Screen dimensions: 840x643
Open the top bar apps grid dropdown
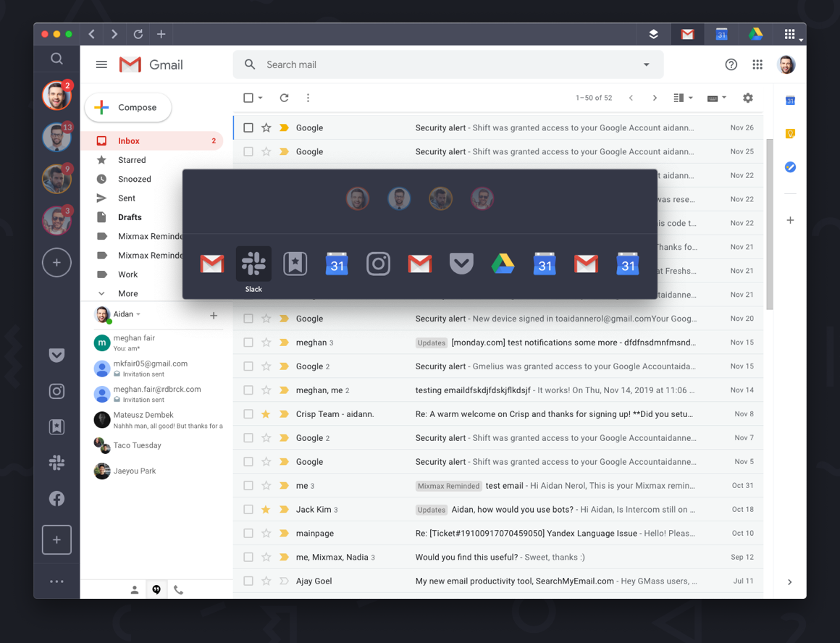pyautogui.click(x=792, y=35)
